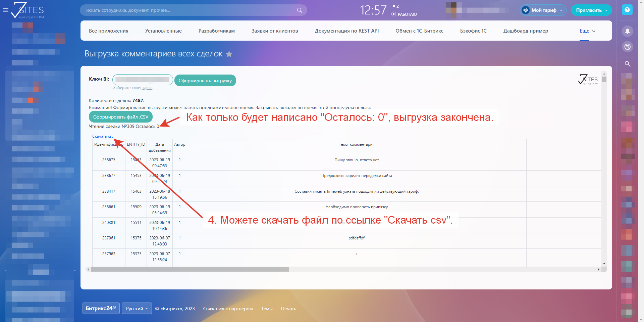
Task: Switch to Установленные tab
Action: pyautogui.click(x=163, y=31)
